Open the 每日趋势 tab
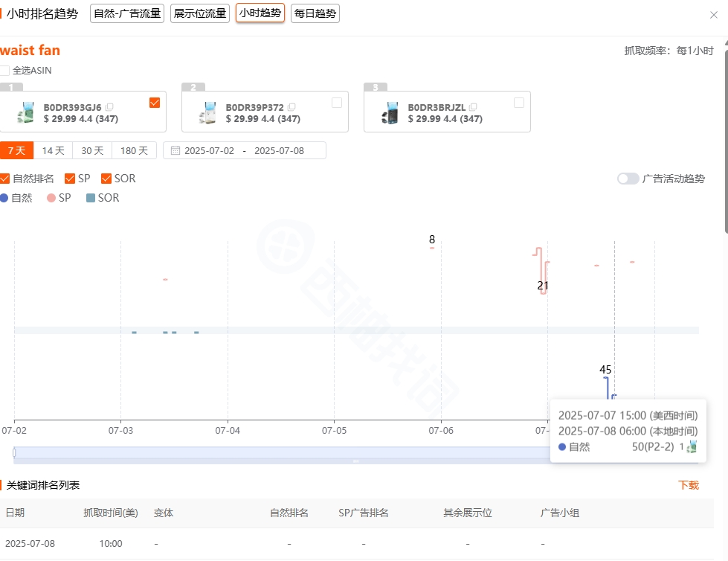728x561 pixels. 315,13
